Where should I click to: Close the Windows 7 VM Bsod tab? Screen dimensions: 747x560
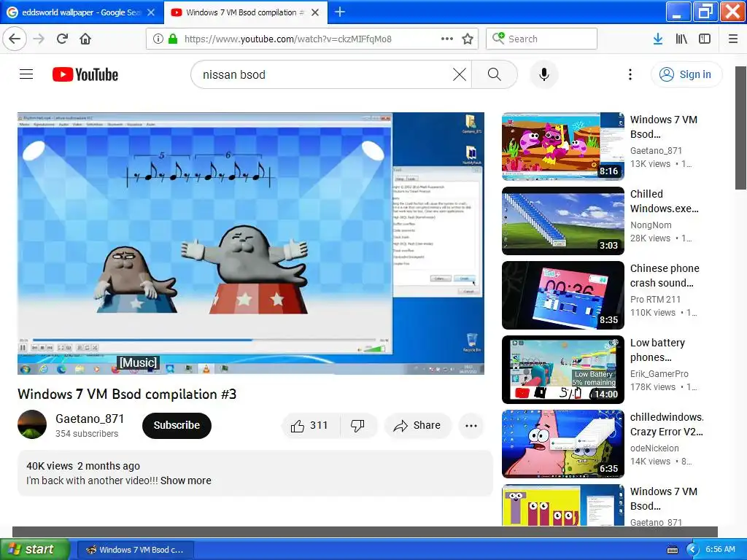(315, 12)
